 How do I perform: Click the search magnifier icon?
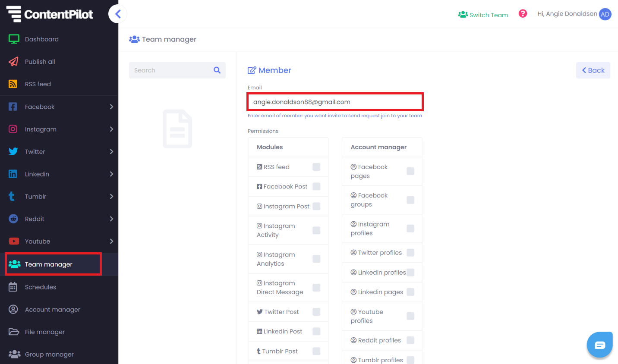217,70
